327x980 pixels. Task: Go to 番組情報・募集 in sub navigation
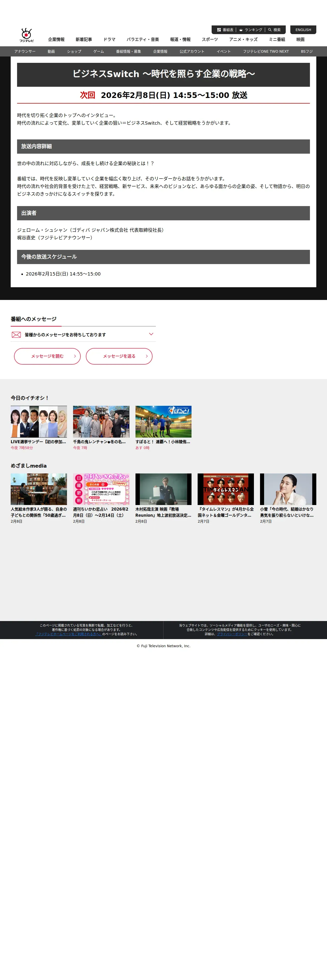(x=129, y=52)
